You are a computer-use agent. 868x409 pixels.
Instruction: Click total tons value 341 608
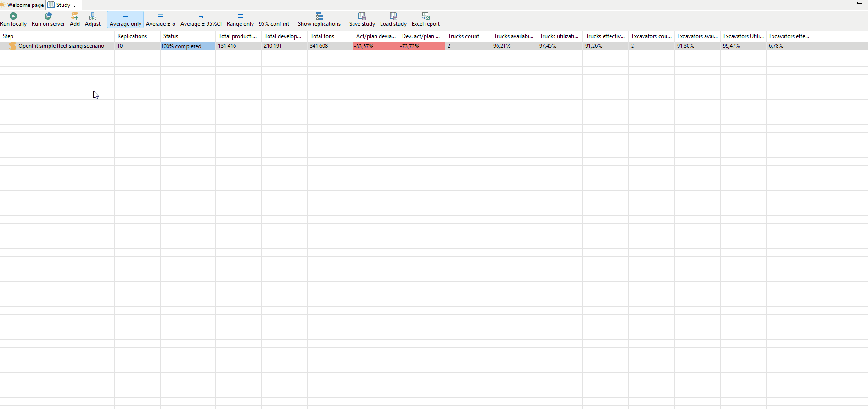pos(319,46)
